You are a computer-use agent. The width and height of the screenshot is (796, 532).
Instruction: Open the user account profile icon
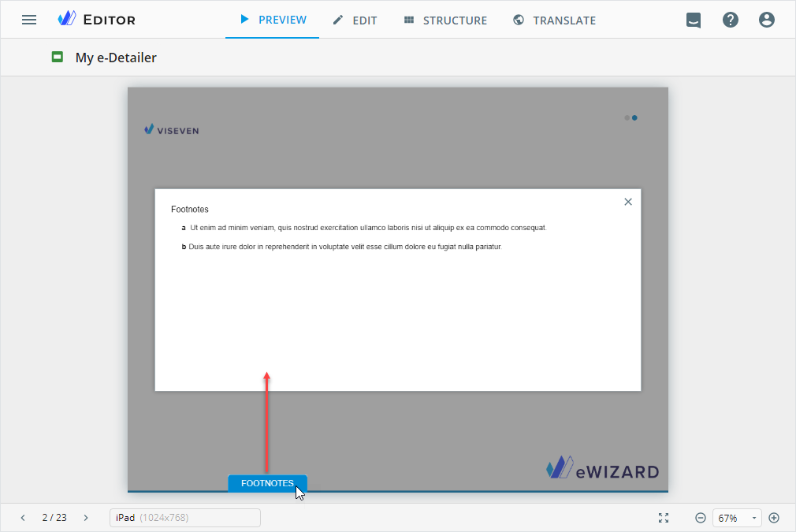767,20
